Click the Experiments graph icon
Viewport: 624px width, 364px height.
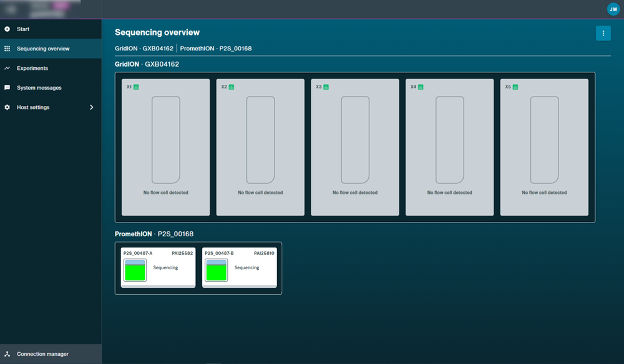coord(7,68)
